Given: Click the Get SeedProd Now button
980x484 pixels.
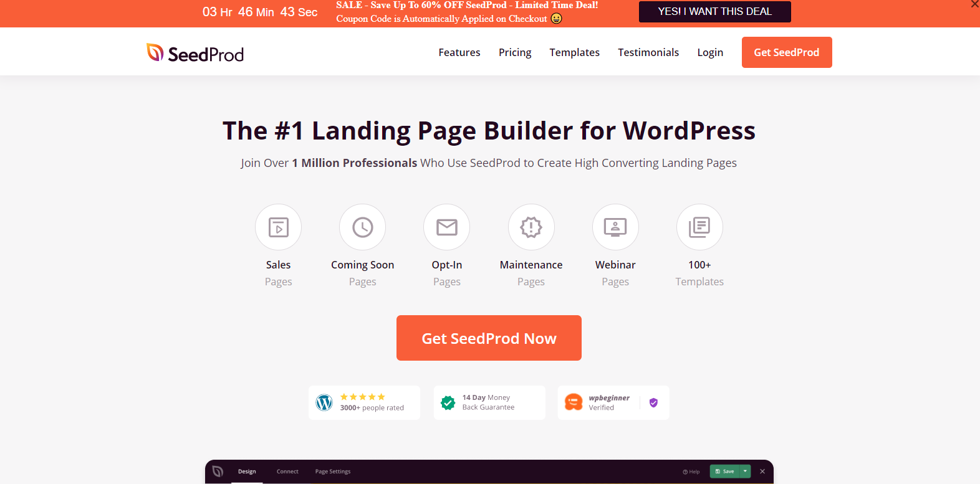Looking at the screenshot, I should (489, 338).
